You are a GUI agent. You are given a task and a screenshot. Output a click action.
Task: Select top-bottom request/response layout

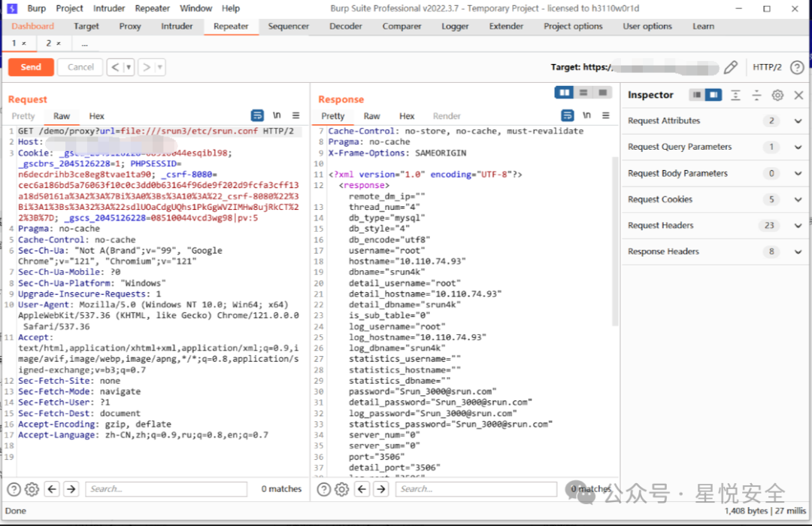[x=583, y=93]
